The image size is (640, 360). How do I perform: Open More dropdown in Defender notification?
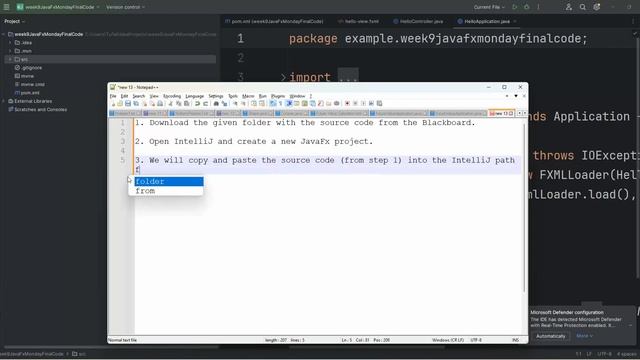pos(584,336)
